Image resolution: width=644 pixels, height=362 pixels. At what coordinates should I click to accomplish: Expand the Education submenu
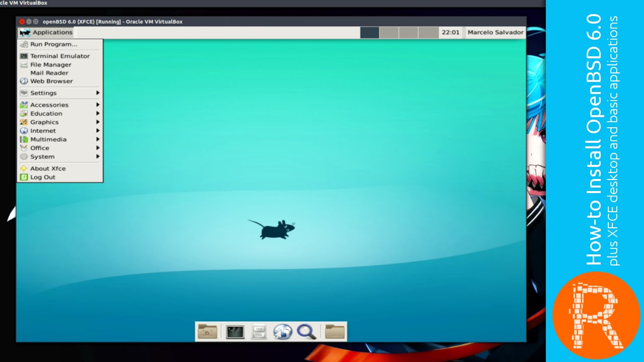tap(60, 114)
